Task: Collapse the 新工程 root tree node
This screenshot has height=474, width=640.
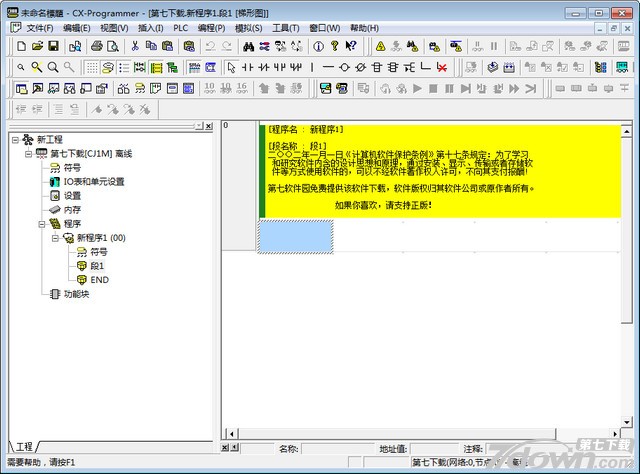Action: (15, 140)
